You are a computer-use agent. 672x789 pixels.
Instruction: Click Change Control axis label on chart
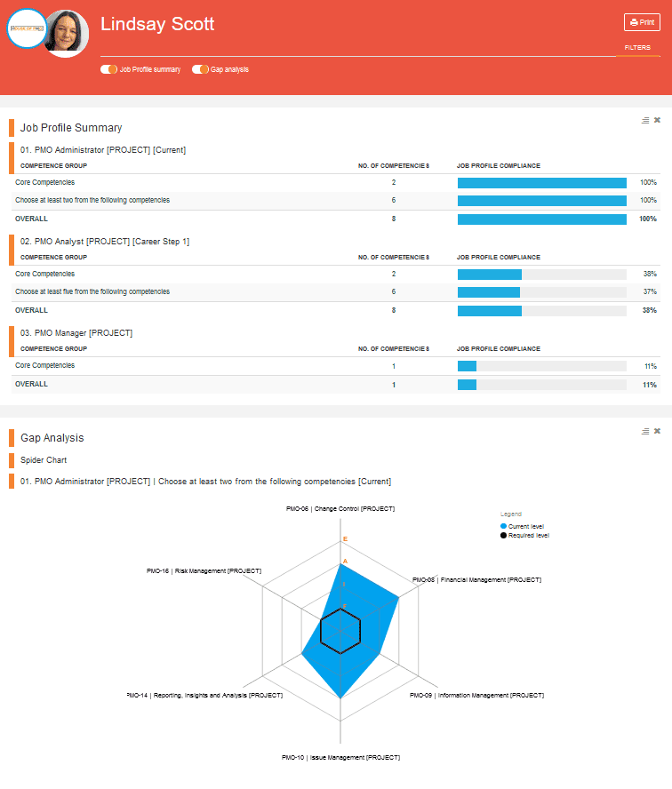point(340,509)
